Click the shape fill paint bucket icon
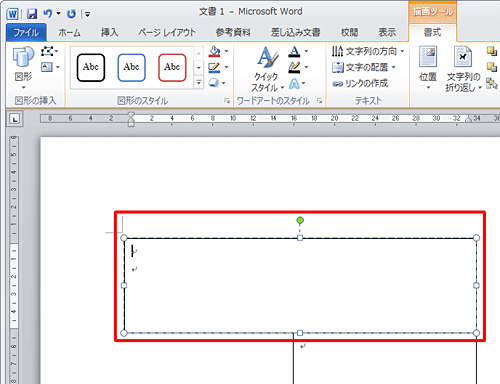The height and width of the screenshot is (384, 500). pyautogui.click(x=214, y=52)
